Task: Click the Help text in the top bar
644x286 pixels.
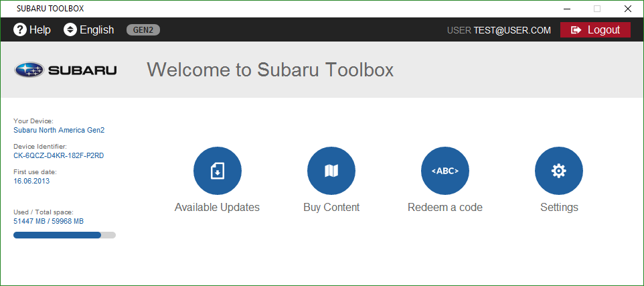Action: pos(40,30)
